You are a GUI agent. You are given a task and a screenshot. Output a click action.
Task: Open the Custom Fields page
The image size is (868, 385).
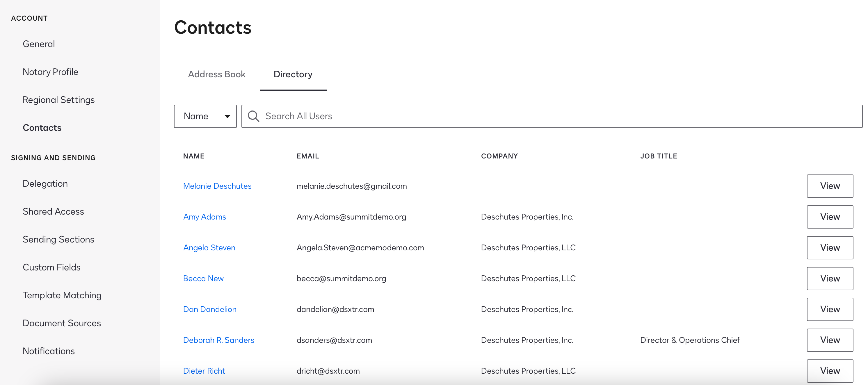[x=51, y=268]
